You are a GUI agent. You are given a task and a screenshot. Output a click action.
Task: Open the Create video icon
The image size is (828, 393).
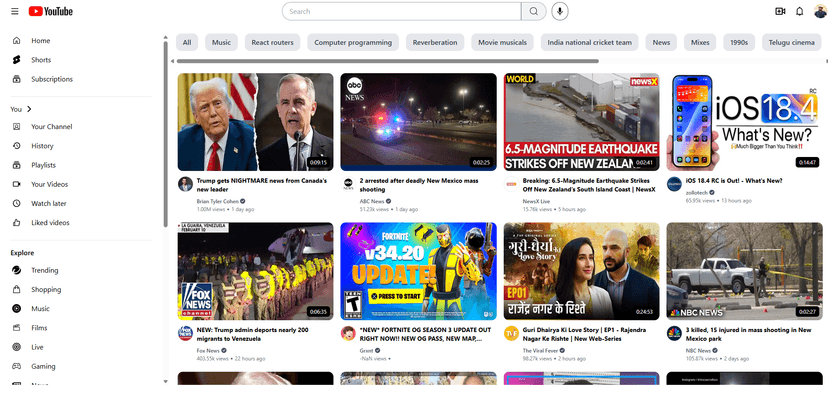click(x=780, y=11)
